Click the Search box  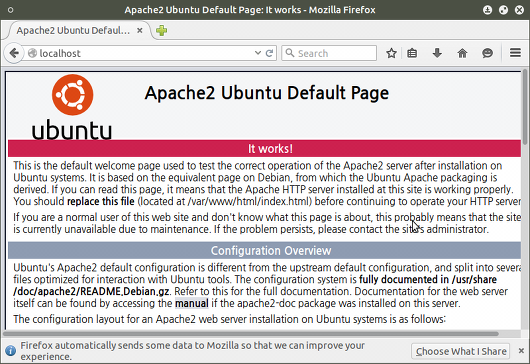(329, 53)
